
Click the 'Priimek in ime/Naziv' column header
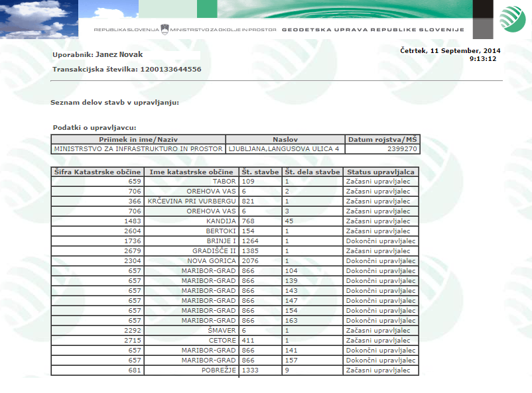139,139
